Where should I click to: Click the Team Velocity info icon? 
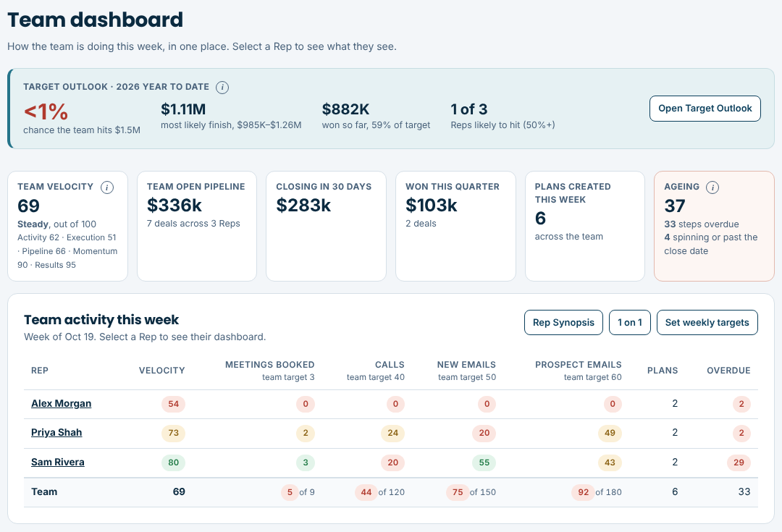pos(106,187)
